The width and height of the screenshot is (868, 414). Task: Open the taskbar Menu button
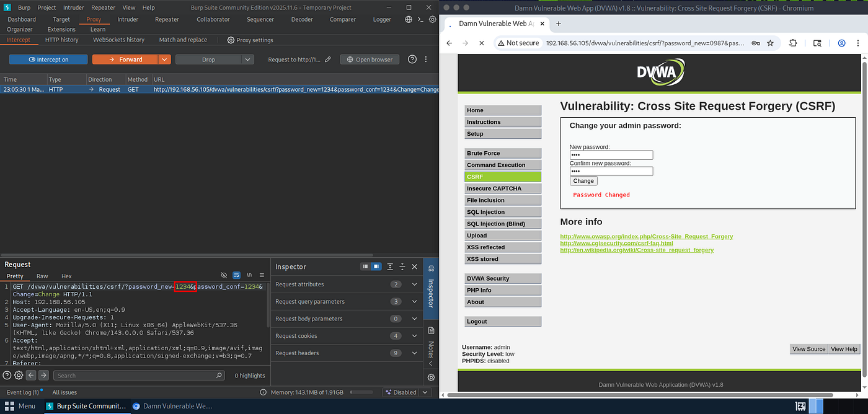tap(20, 406)
